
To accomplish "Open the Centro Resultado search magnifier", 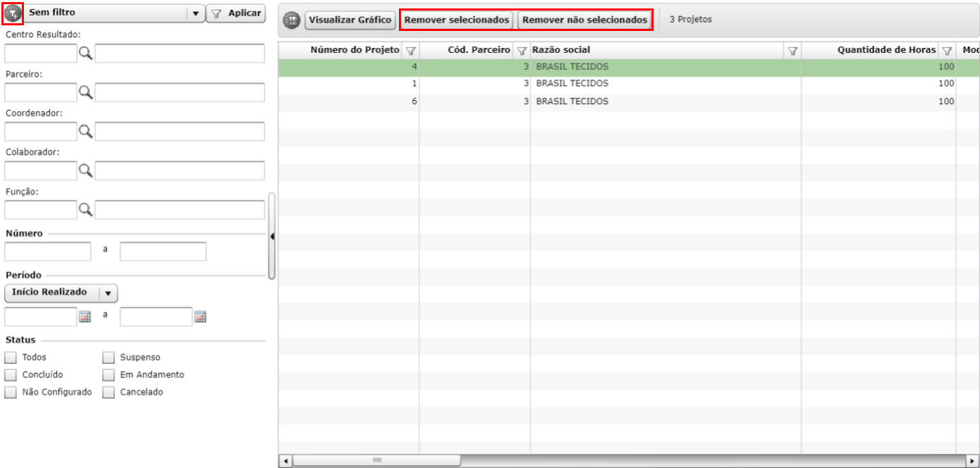I will (x=86, y=53).
